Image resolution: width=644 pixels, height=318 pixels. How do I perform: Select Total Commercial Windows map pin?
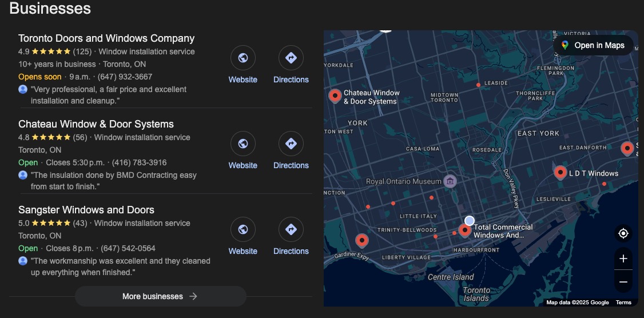464,231
